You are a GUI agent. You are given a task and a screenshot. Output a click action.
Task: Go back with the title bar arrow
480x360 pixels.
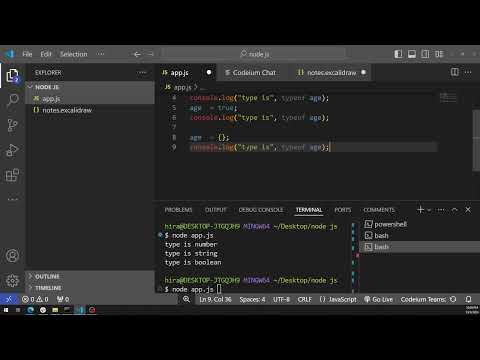137,54
